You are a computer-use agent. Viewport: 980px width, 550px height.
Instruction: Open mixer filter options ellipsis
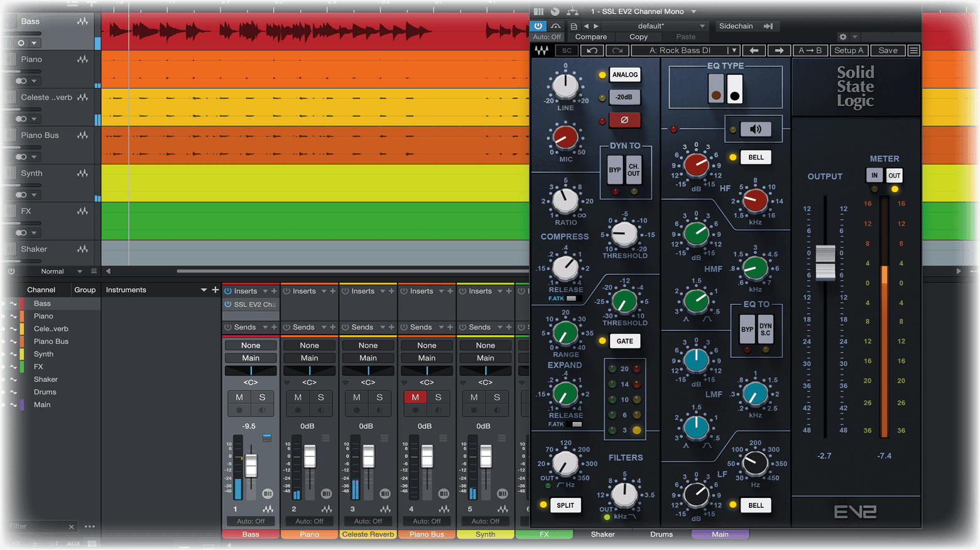[90, 527]
